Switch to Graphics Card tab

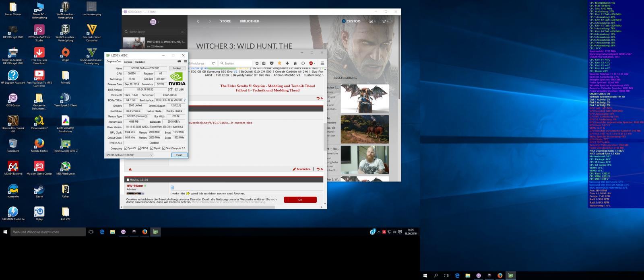pyautogui.click(x=114, y=62)
